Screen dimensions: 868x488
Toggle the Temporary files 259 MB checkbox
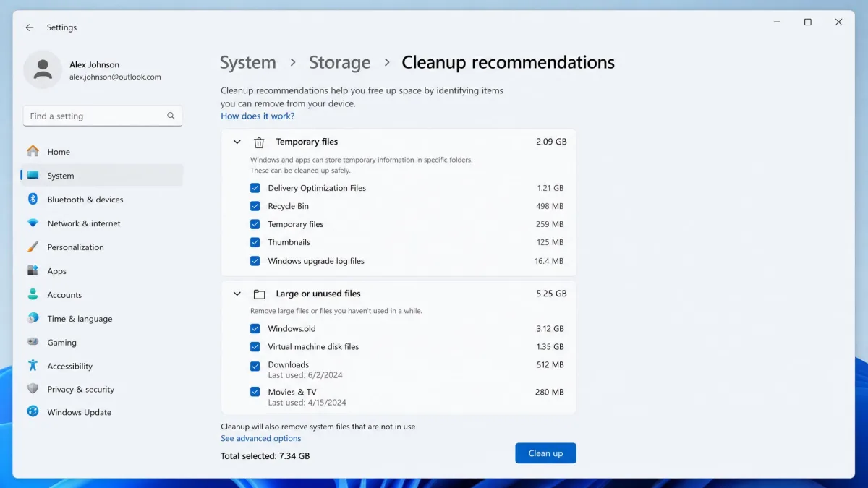[255, 224]
